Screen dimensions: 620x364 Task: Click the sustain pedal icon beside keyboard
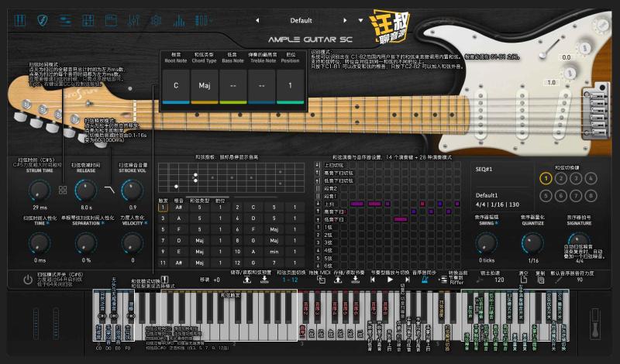(595, 323)
